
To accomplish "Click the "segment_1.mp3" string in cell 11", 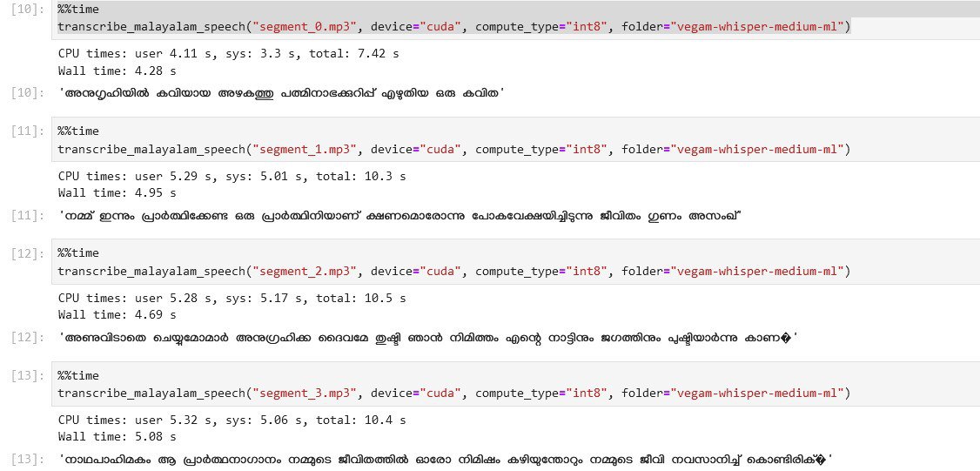I will [304, 149].
